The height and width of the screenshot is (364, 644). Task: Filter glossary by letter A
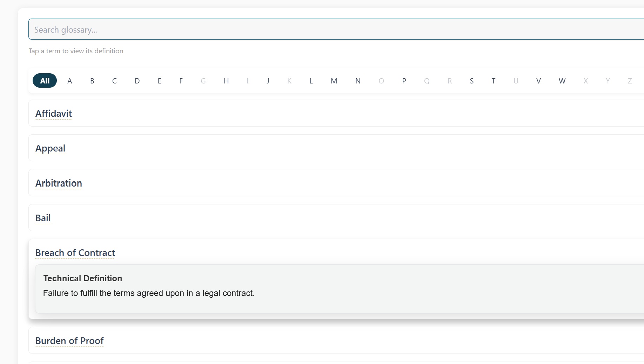(70, 81)
